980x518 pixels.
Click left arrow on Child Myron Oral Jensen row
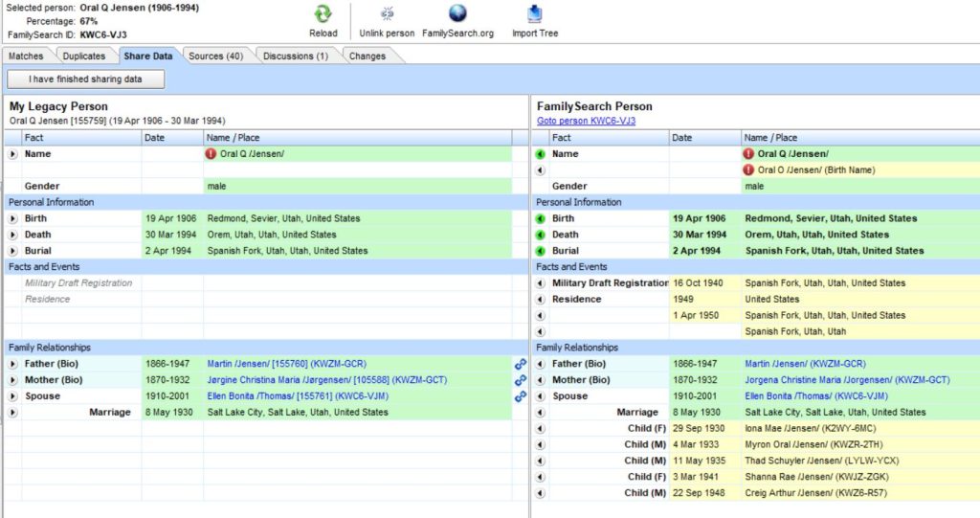click(541, 445)
